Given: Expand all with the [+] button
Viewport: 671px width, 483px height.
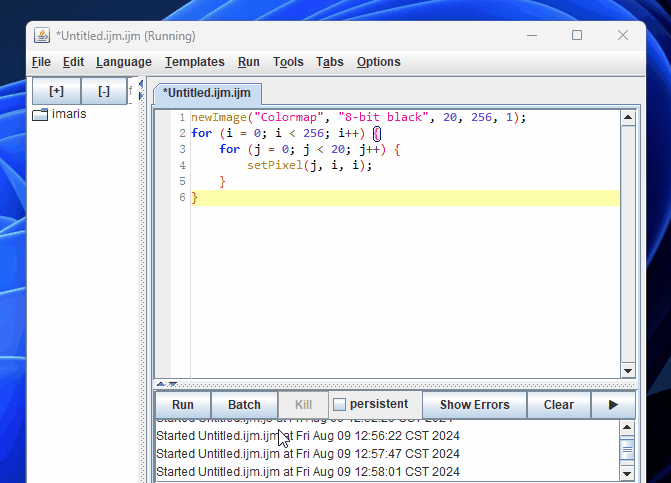Looking at the screenshot, I should pos(56,91).
